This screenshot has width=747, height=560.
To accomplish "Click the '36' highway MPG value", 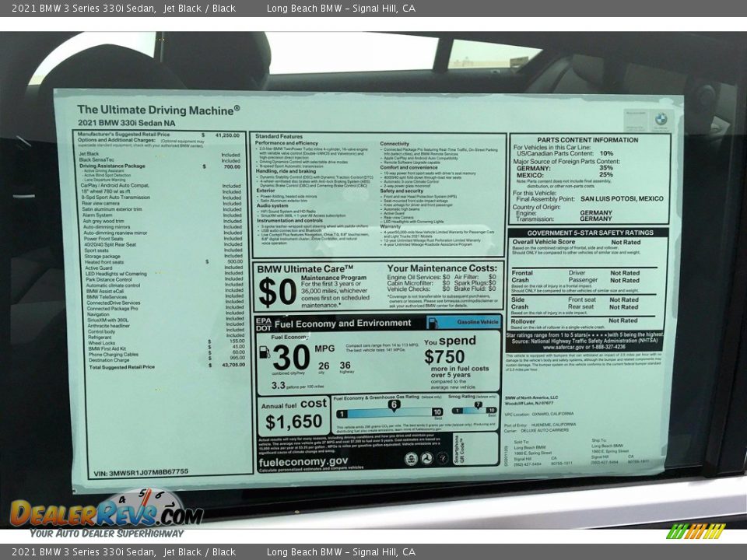I will (x=345, y=366).
